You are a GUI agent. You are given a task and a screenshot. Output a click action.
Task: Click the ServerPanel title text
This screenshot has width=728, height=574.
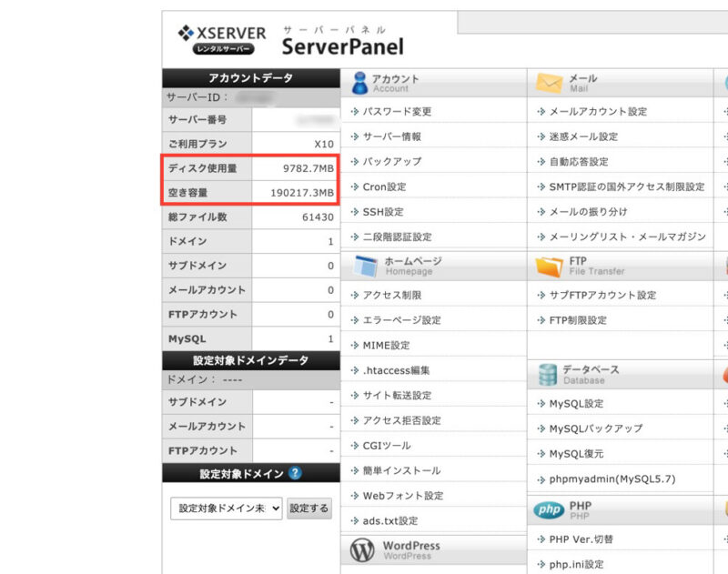[x=343, y=46]
